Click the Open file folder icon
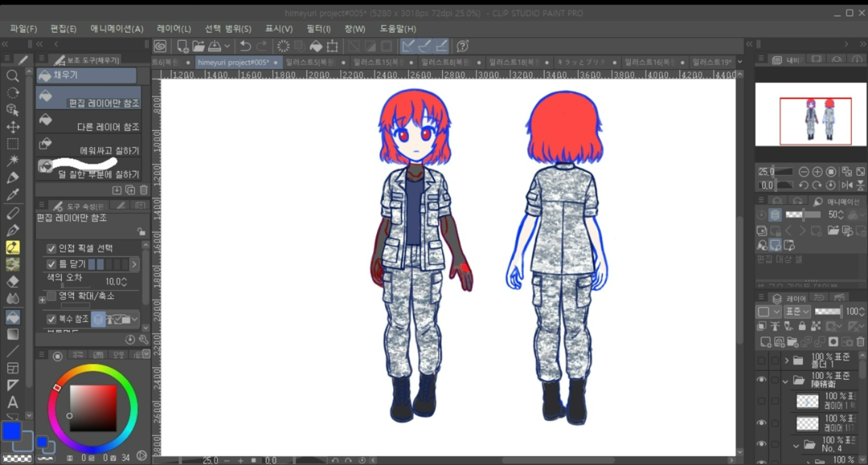868x465 pixels. [x=200, y=47]
